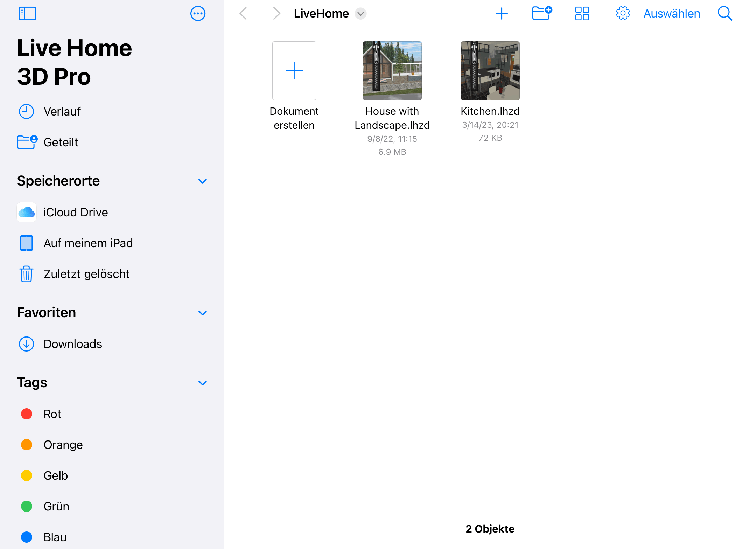Click the trash can icon
The width and height of the screenshot is (756, 549).
click(26, 274)
